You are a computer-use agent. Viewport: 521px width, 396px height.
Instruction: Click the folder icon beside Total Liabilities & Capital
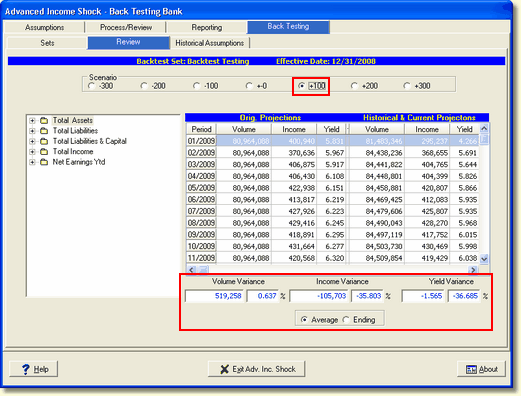(44, 141)
